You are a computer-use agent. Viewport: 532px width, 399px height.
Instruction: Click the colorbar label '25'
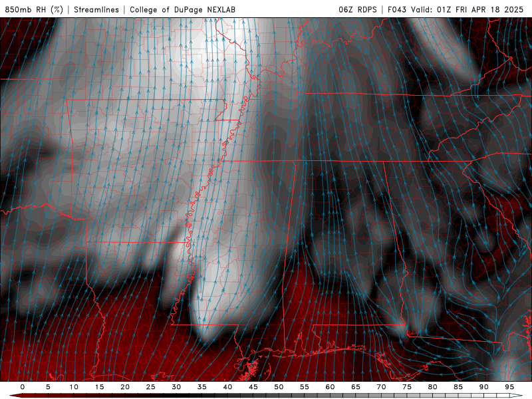point(151,387)
